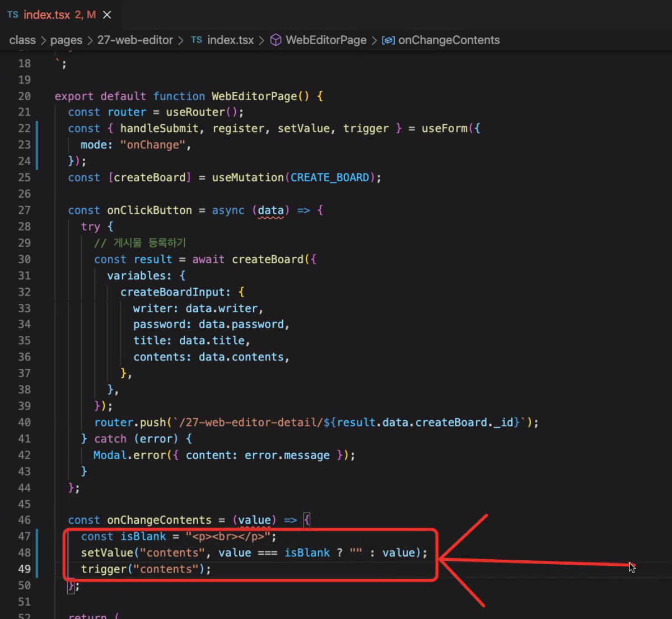Image resolution: width=672 pixels, height=619 pixels.
Task: Click 'data.writer' on line 33
Action: pyautogui.click(x=222, y=308)
